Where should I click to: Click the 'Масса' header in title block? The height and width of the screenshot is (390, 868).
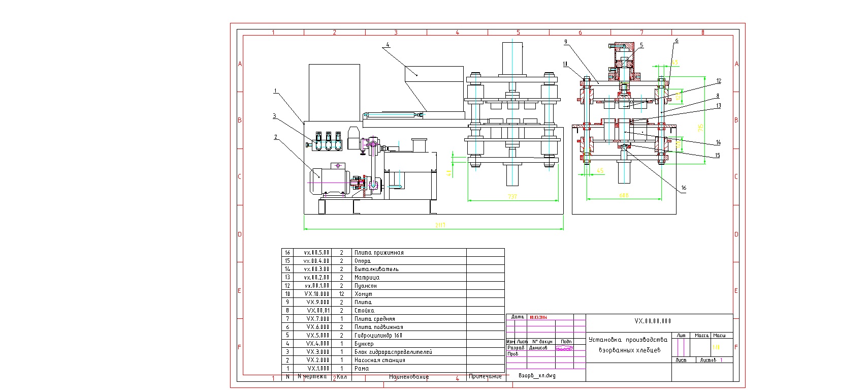[x=701, y=336]
